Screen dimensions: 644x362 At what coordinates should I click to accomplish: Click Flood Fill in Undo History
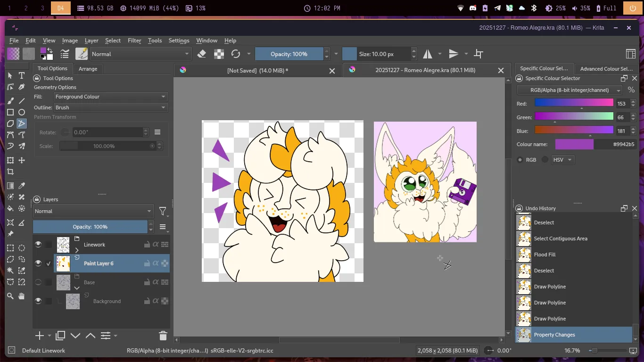(x=545, y=255)
